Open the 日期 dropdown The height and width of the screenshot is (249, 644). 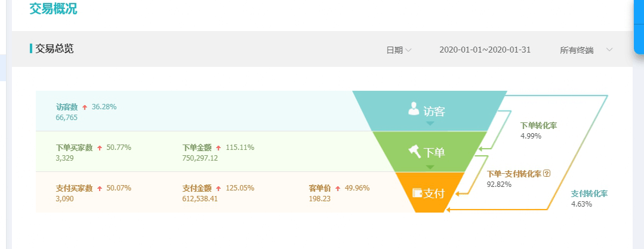399,50
